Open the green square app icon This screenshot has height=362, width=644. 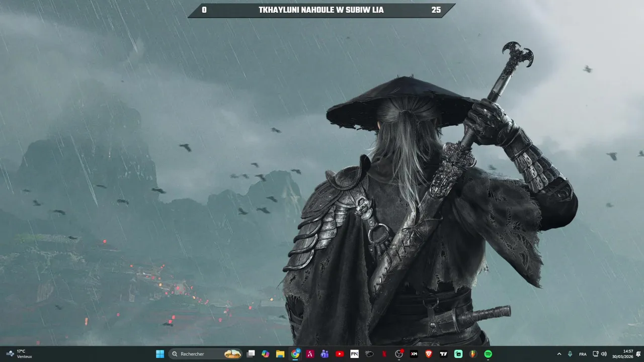pos(458,354)
